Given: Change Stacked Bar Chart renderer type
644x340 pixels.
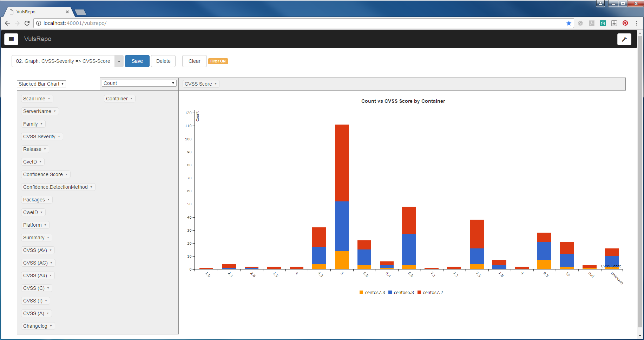Looking at the screenshot, I should click(41, 84).
